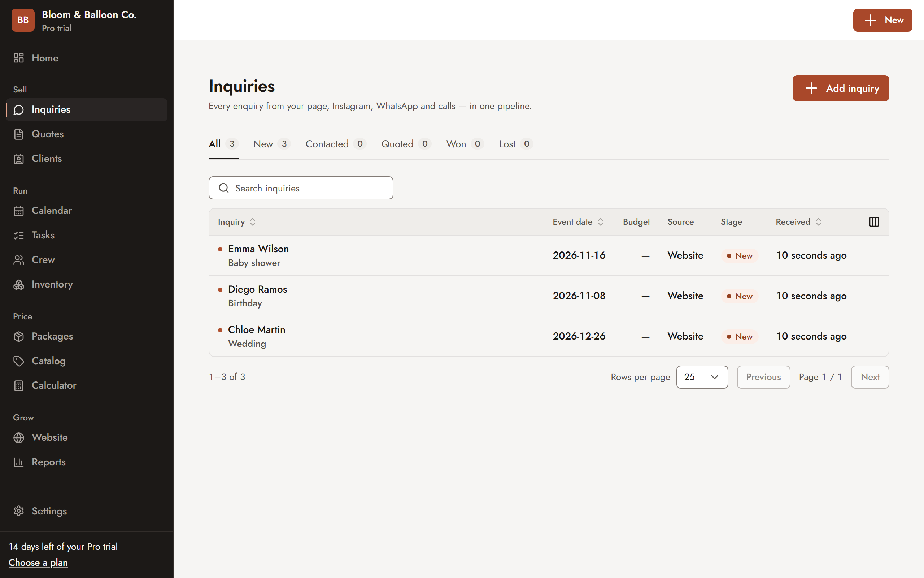Click the Stage column header
Image resolution: width=924 pixels, height=578 pixels.
(x=731, y=222)
